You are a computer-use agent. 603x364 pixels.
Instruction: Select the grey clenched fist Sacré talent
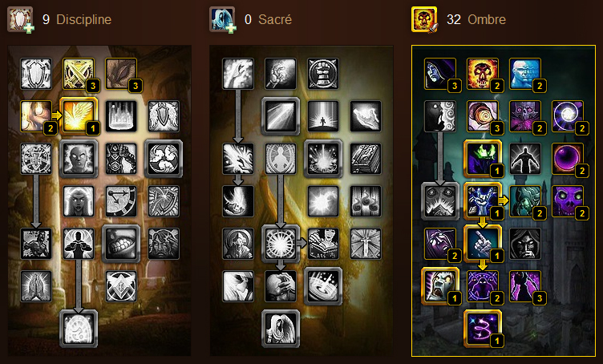pyautogui.click(x=323, y=74)
